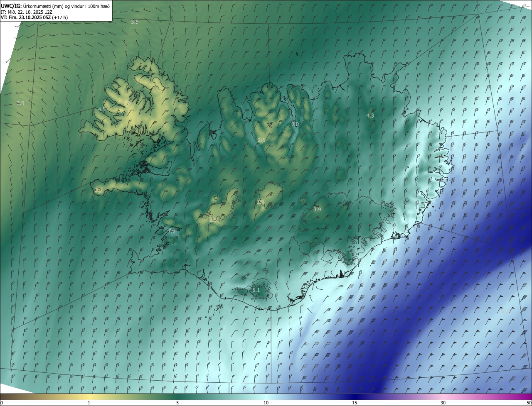The image size is (532, 406).
Task: Click the colorbar tick label 1
Action: click(x=89, y=403)
